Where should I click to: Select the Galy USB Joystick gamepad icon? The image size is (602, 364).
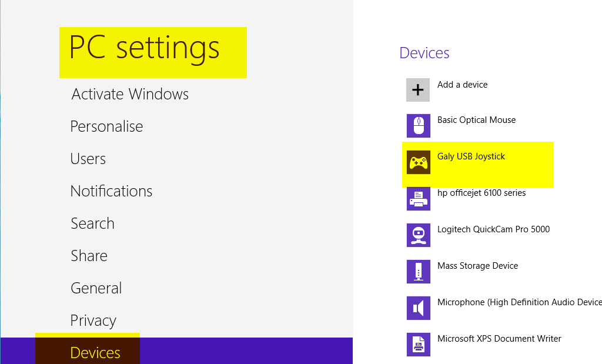coord(419,162)
